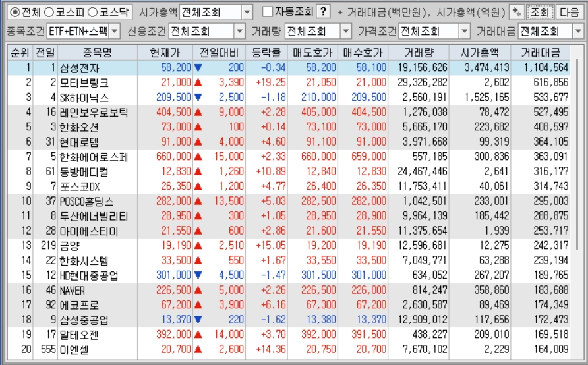Select the 삼성중공업 stock name
588x365 pixels.
[84, 320]
